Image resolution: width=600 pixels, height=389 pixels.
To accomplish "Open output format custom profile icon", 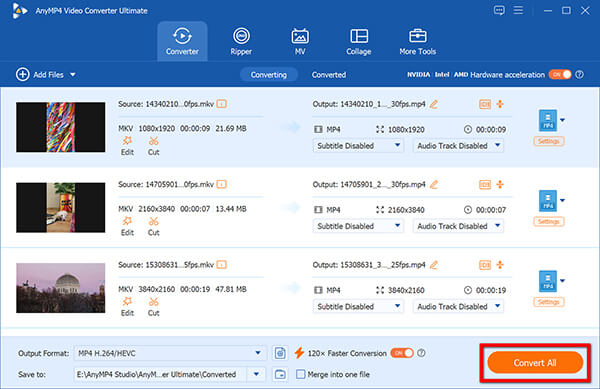I will 280,353.
